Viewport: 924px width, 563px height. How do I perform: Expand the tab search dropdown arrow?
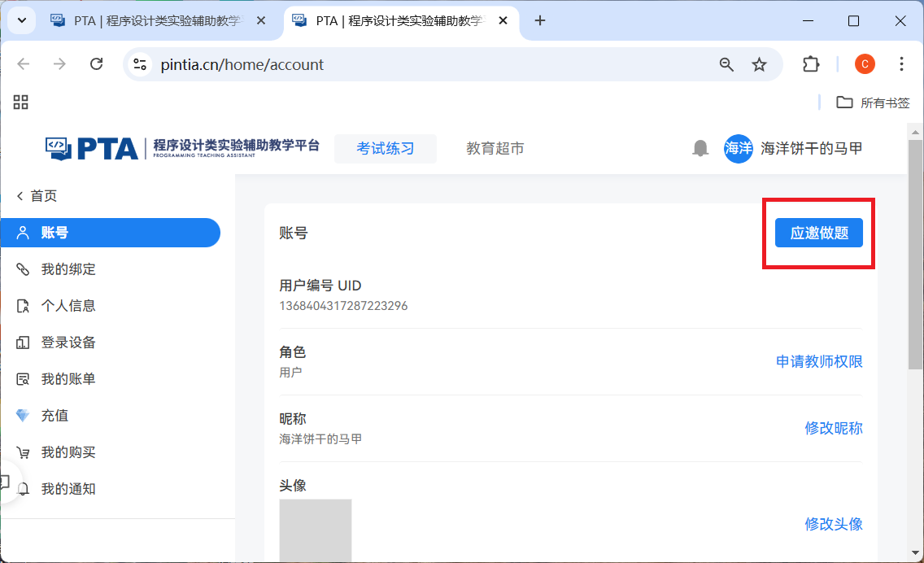21,20
